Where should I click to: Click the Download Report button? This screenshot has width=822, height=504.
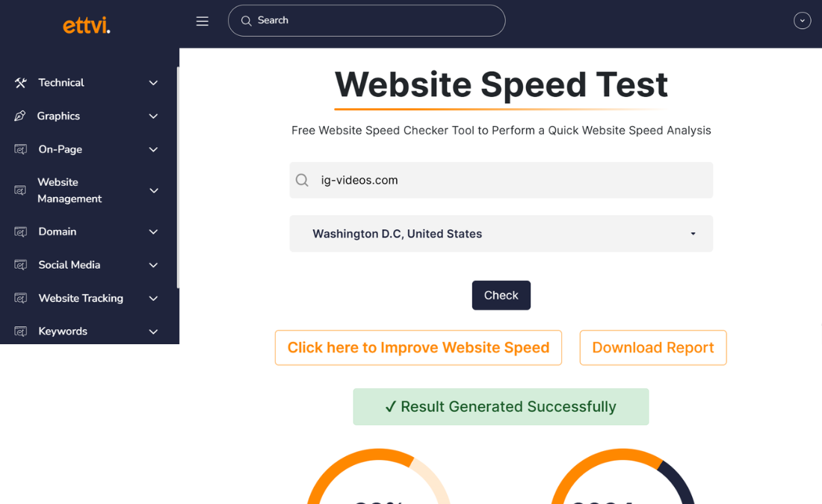[x=653, y=348]
